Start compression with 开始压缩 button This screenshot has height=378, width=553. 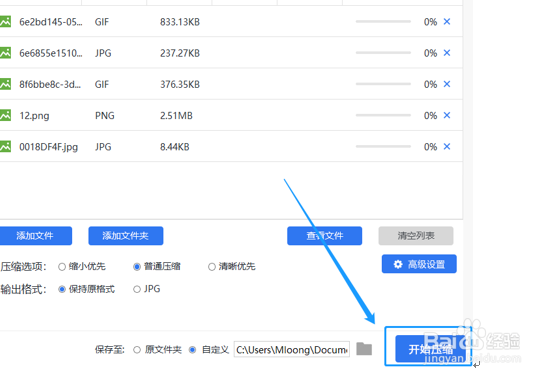click(x=430, y=349)
